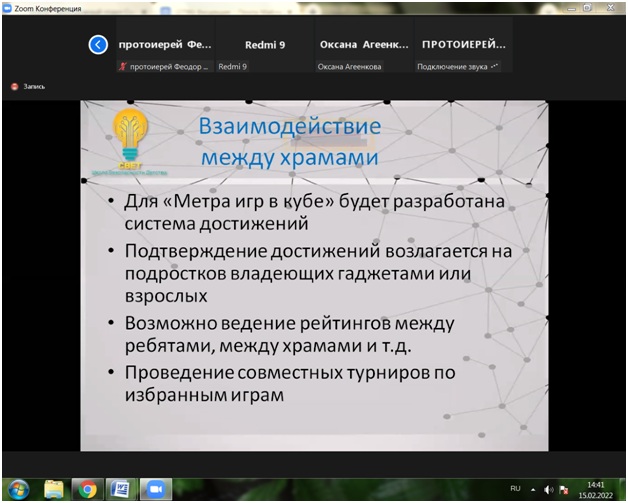Click the volume speaker icon in system tray
The image size is (628, 503).
click(x=549, y=489)
